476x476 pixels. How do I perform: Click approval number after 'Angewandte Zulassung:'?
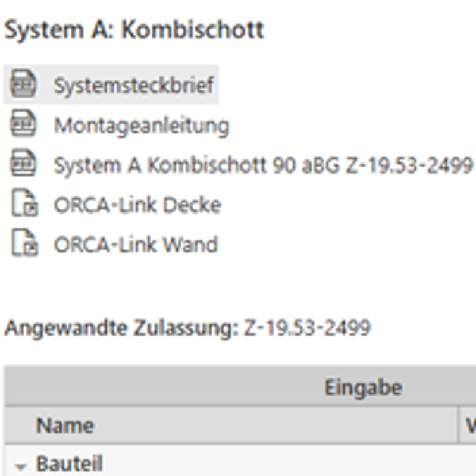point(307,327)
